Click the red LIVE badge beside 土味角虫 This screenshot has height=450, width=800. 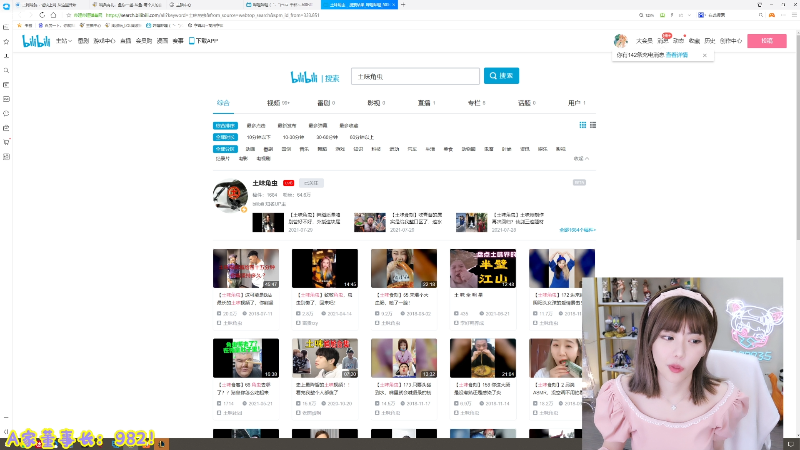289,183
